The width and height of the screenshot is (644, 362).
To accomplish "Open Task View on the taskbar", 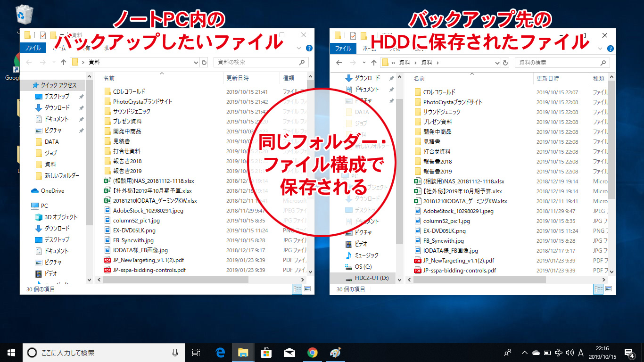I will [196, 352].
